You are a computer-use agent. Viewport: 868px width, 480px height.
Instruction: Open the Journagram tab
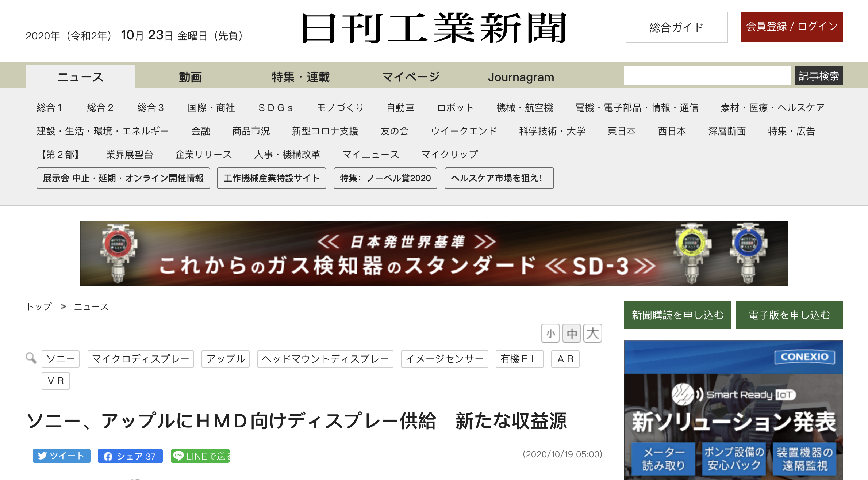521,77
